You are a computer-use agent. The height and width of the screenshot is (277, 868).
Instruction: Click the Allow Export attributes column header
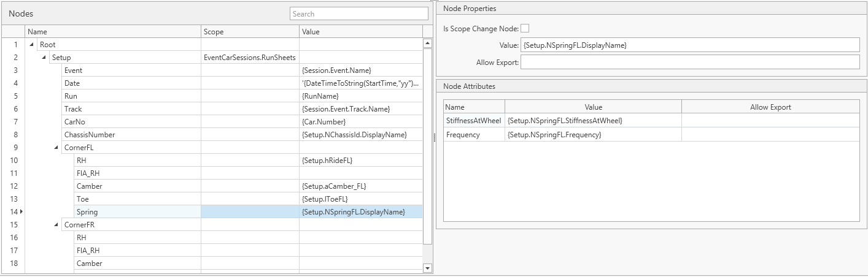770,107
